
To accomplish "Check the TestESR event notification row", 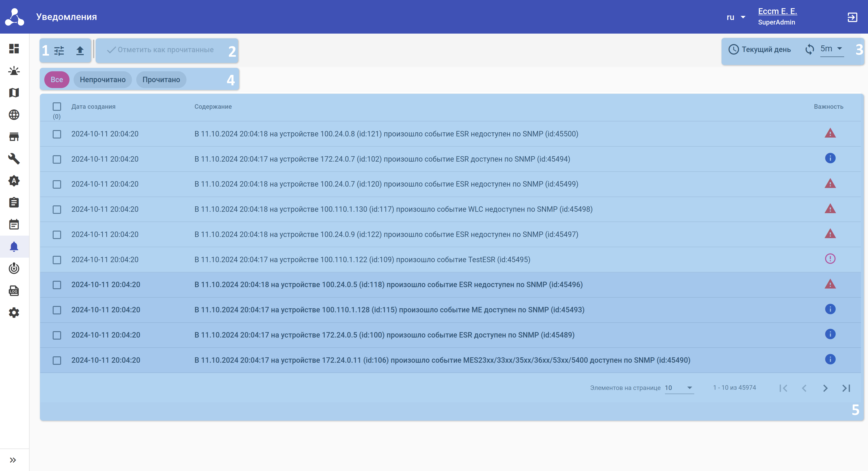I will click(57, 260).
